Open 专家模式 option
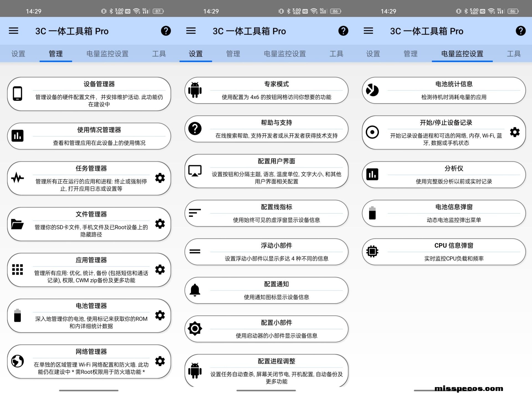This screenshot has height=394, width=532. (x=266, y=91)
